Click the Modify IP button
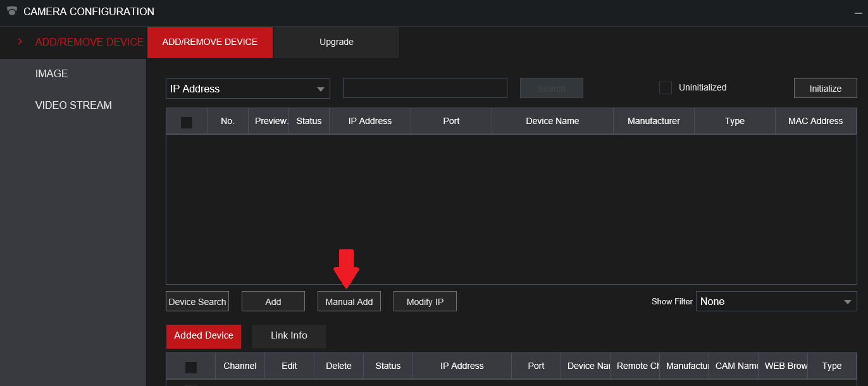 point(425,302)
